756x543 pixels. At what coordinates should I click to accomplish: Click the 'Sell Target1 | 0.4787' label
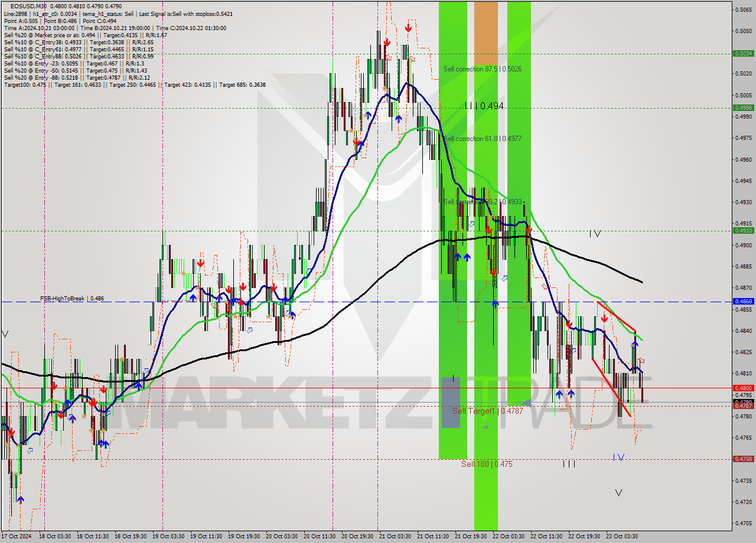(488, 411)
